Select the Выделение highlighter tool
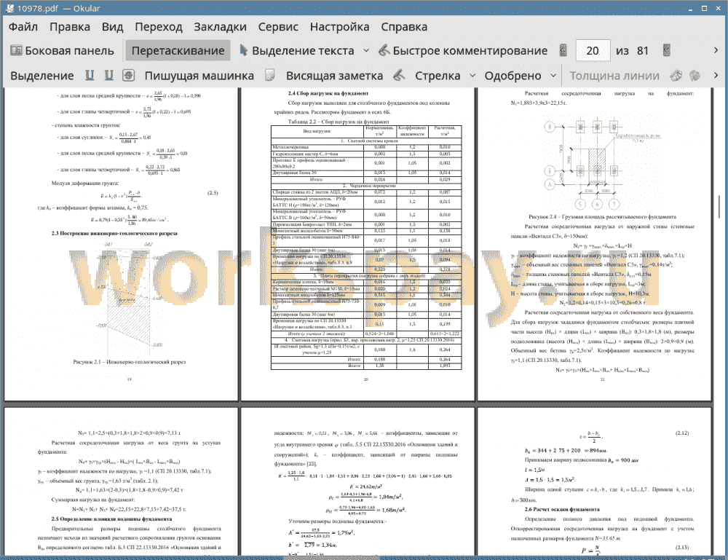Viewport: 728px width, 560px height. coord(41,76)
